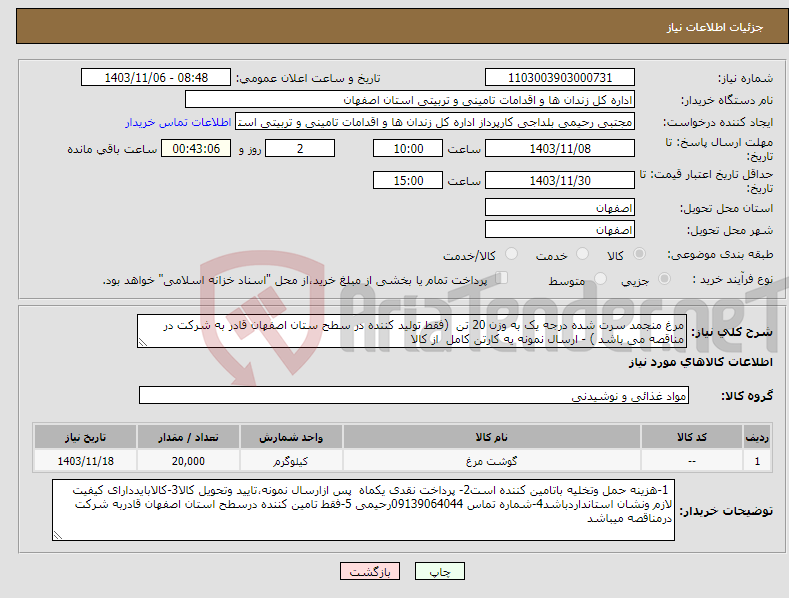This screenshot has width=789, height=598.
Task: Click the واحد شمارش column header
Action: tap(291, 437)
